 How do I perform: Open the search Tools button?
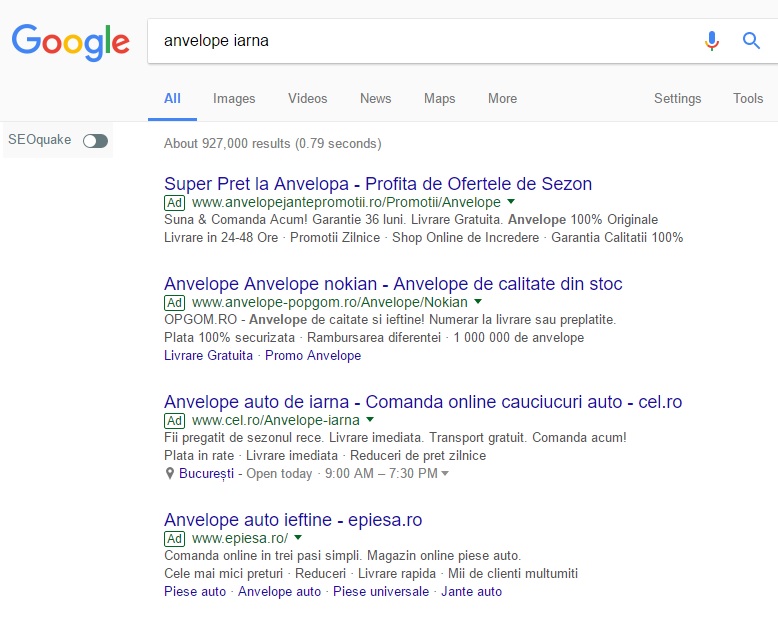[x=747, y=98]
